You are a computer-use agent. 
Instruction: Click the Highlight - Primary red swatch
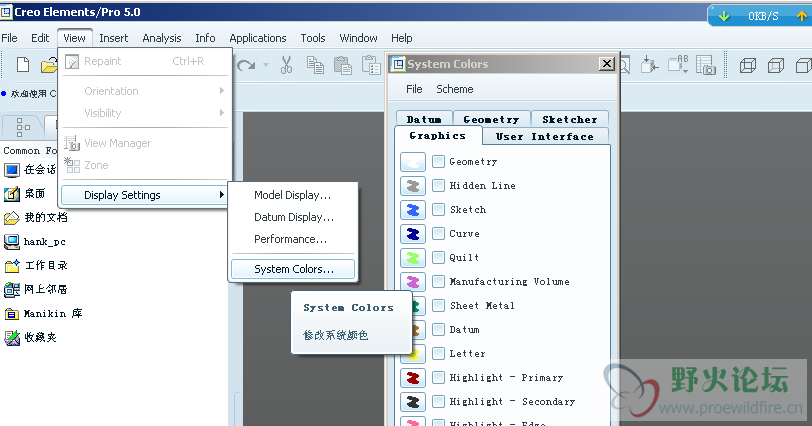(413, 378)
